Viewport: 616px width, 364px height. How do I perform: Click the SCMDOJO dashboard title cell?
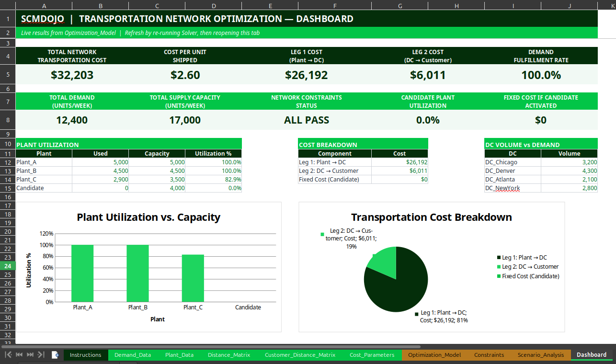pos(307,19)
